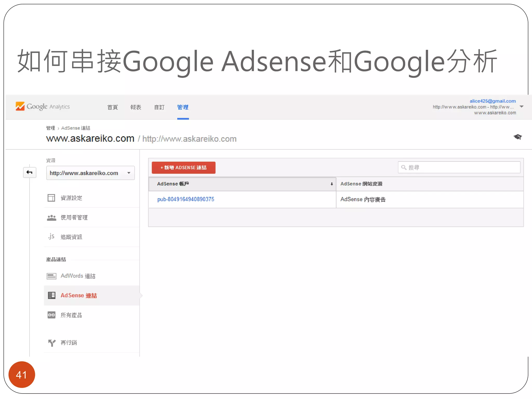
Task: Click the 再行銷 fork arrow icon
Action: pos(52,343)
